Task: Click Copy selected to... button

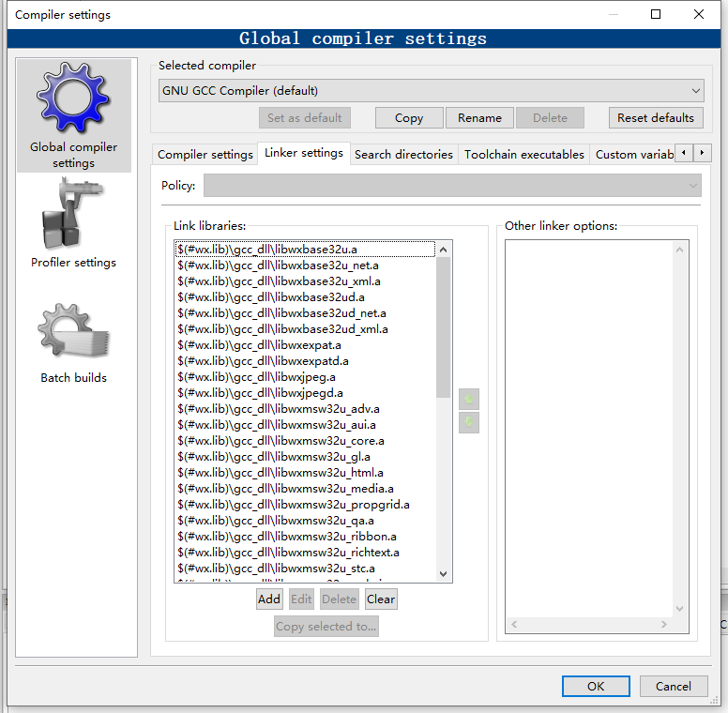Action: (x=326, y=626)
